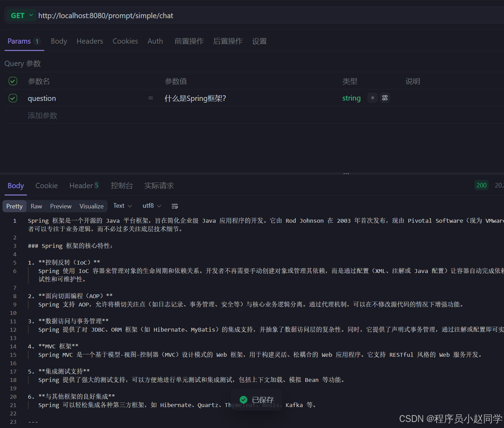Open the 控制台 console panel

point(122,185)
